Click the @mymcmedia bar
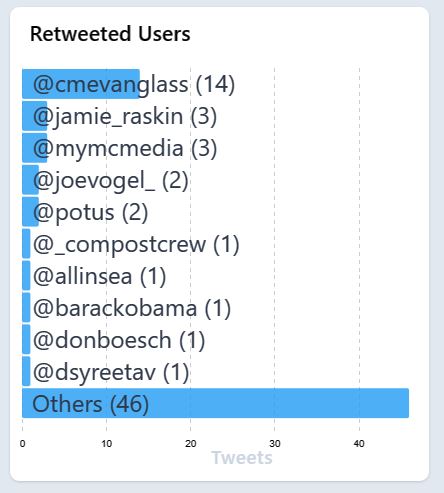Viewport: 444px width, 493px height. tap(35, 148)
